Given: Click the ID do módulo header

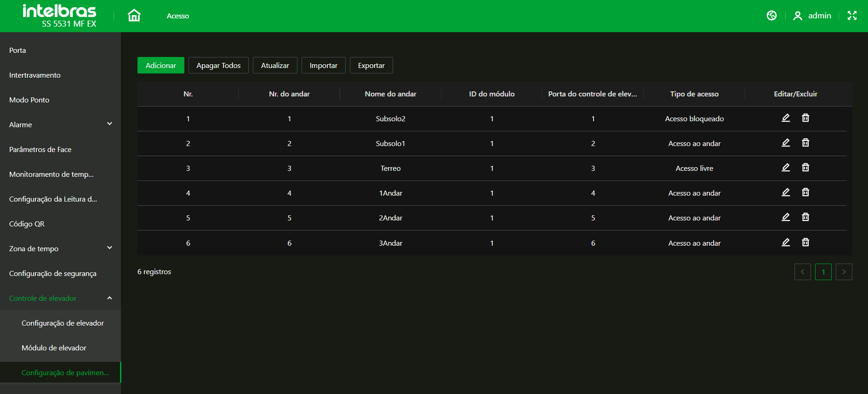Looking at the screenshot, I should [492, 94].
